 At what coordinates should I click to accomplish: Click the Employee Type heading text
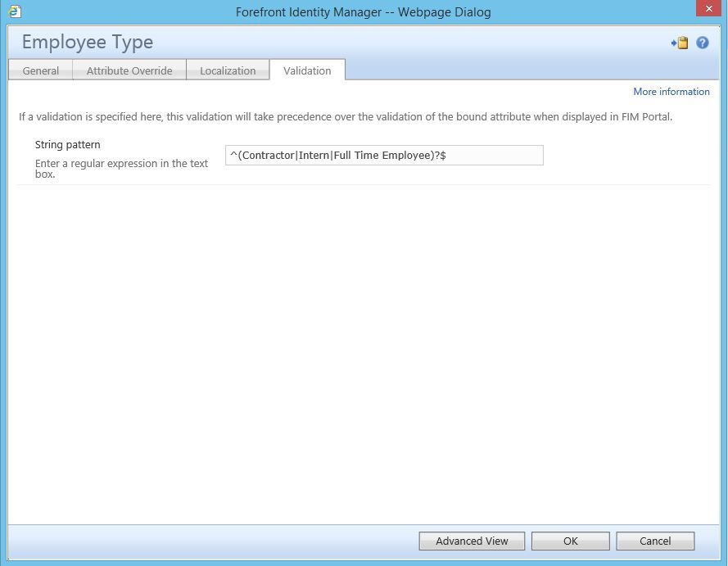tap(88, 43)
